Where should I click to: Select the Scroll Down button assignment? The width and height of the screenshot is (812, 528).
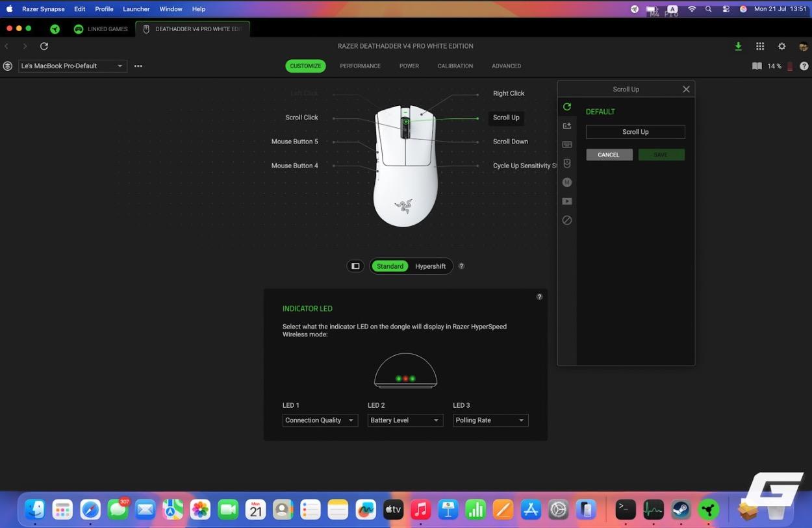click(511, 142)
